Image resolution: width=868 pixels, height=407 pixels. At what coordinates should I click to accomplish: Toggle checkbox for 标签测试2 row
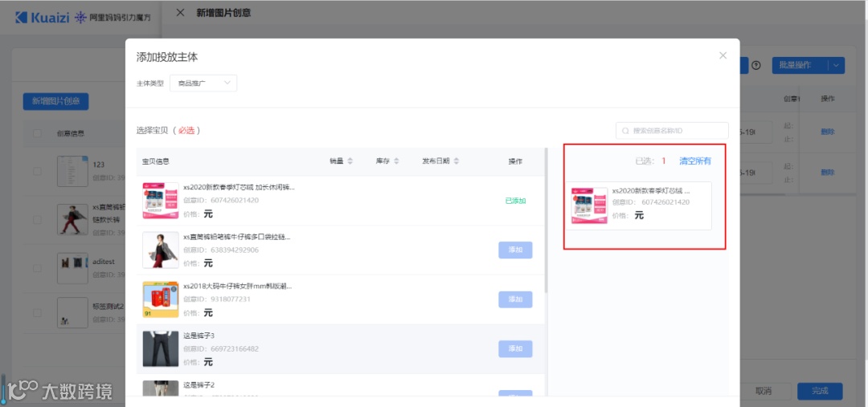point(37,312)
